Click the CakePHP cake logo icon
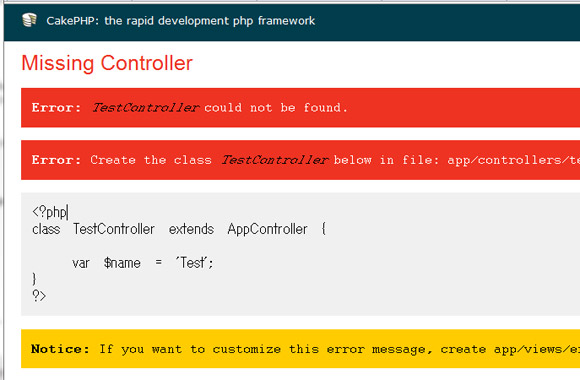The width and height of the screenshot is (580, 380). [29, 20]
